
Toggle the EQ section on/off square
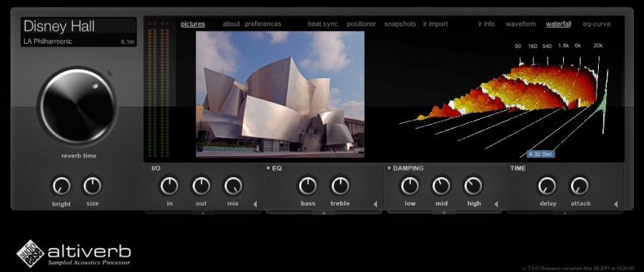268,168
